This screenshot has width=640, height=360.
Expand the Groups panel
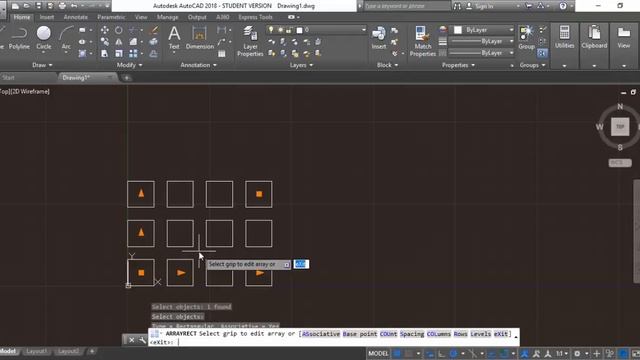[532, 65]
